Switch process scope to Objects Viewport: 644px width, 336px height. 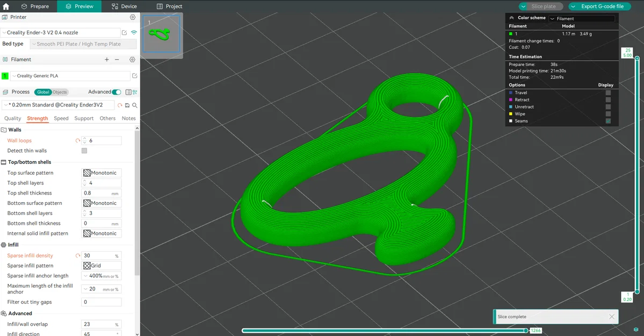click(60, 92)
